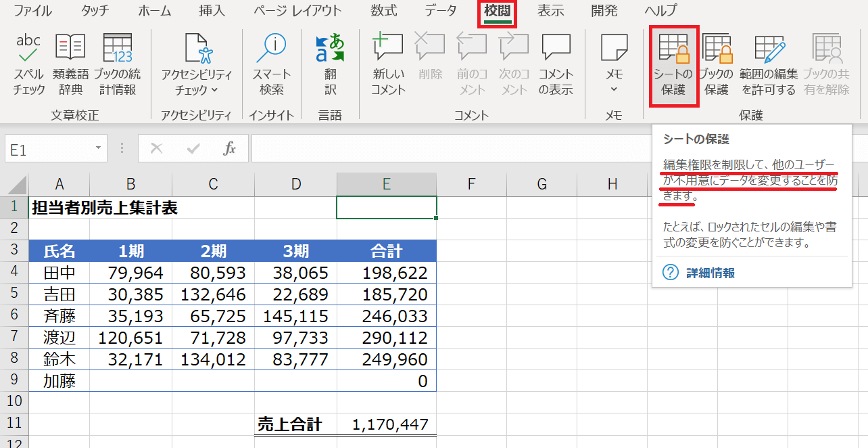The width and height of the screenshot is (868, 448).
Task: Open the Name Box dropdown arrow
Action: pyautogui.click(x=99, y=149)
